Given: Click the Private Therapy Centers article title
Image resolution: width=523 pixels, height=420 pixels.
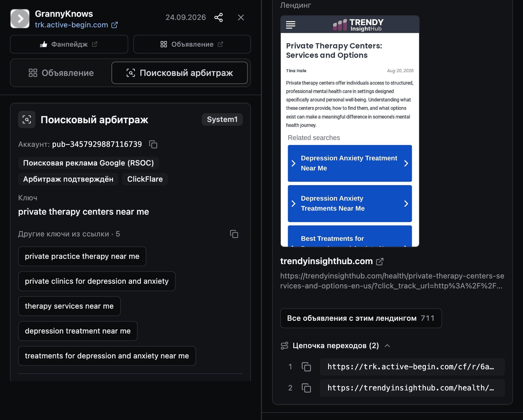Looking at the screenshot, I should pyautogui.click(x=334, y=50).
